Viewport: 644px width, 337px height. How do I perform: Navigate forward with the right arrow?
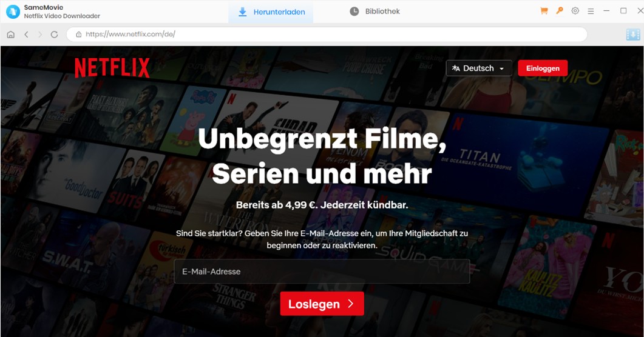click(x=40, y=35)
